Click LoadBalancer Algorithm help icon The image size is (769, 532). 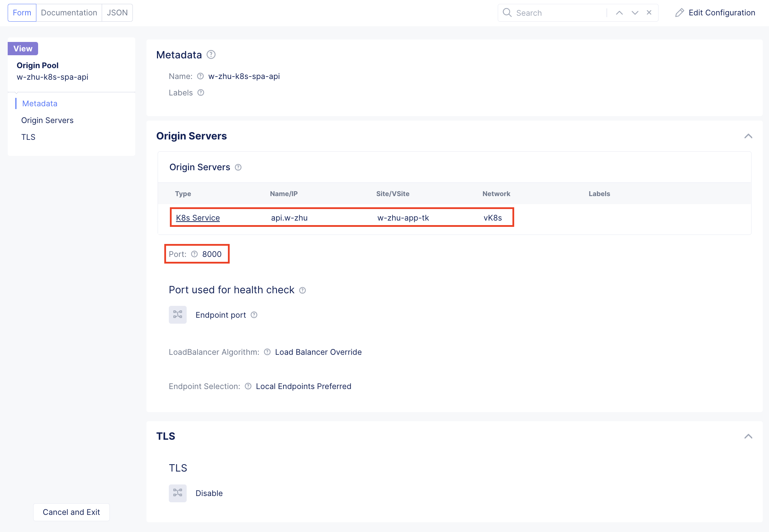click(267, 352)
